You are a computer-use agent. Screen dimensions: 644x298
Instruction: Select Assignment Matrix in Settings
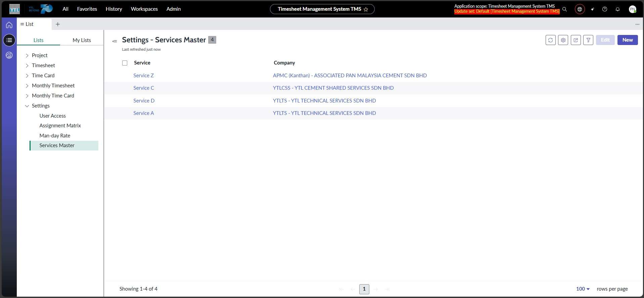60,126
